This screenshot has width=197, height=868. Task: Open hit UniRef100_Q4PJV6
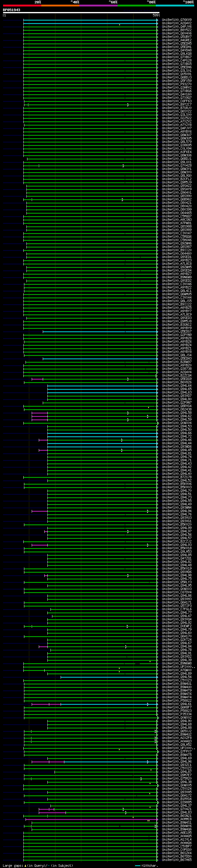click(176, 26)
